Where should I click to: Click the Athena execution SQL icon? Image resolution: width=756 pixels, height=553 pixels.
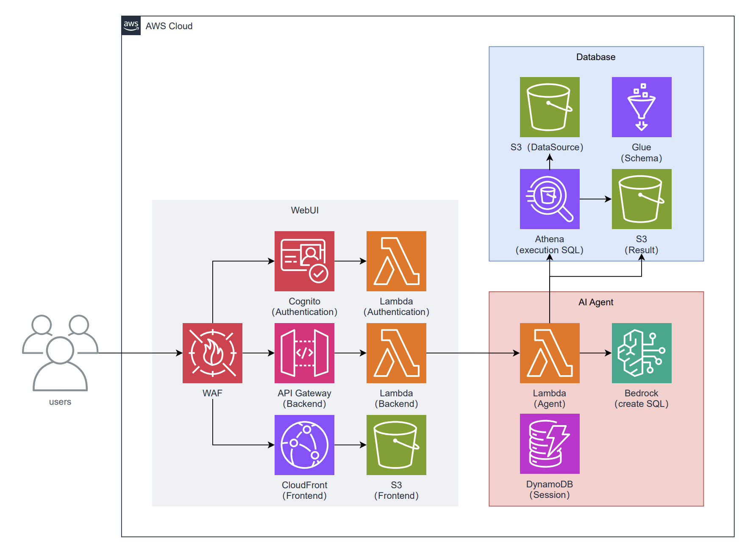point(550,199)
